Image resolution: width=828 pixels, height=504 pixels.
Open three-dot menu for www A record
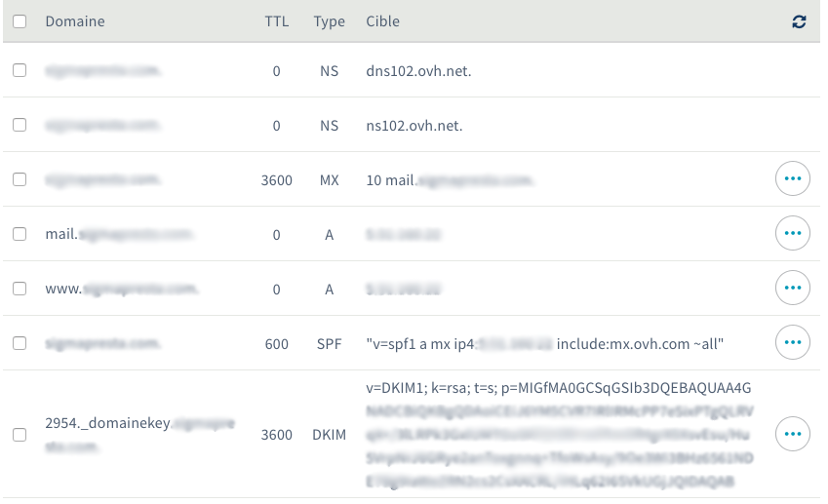point(792,288)
